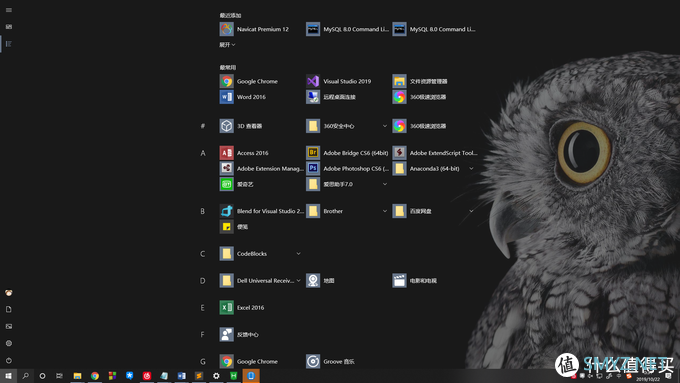Open Sublime Text on taskbar

pyautogui.click(x=199, y=376)
